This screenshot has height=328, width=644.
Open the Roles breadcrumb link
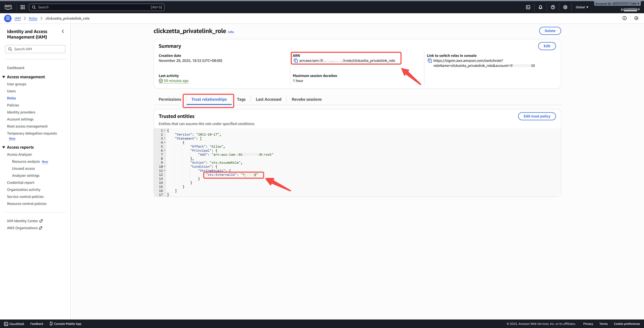(x=33, y=18)
